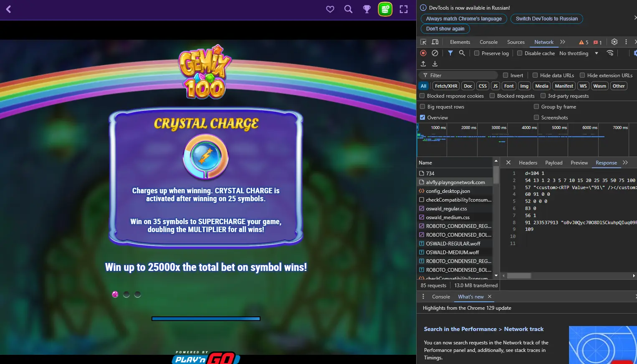This screenshot has height=364, width=637.
Task: Filter requests by WS type
Action: click(x=583, y=86)
